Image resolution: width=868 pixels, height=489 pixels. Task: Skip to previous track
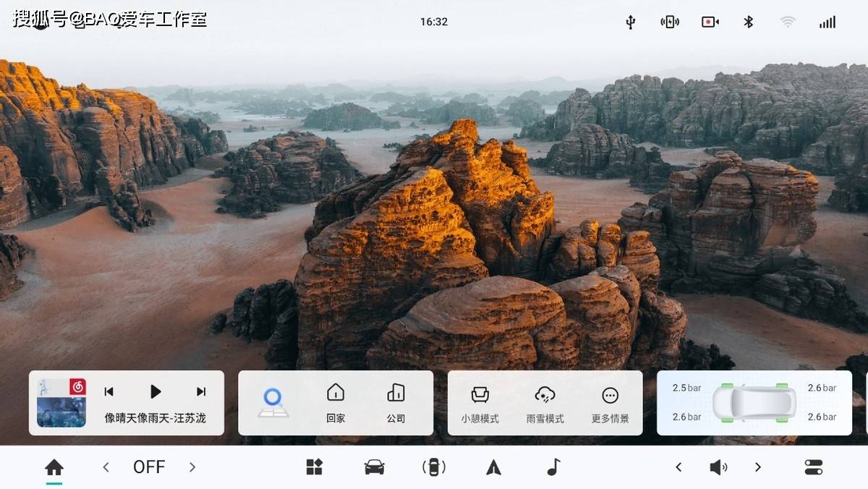(109, 391)
